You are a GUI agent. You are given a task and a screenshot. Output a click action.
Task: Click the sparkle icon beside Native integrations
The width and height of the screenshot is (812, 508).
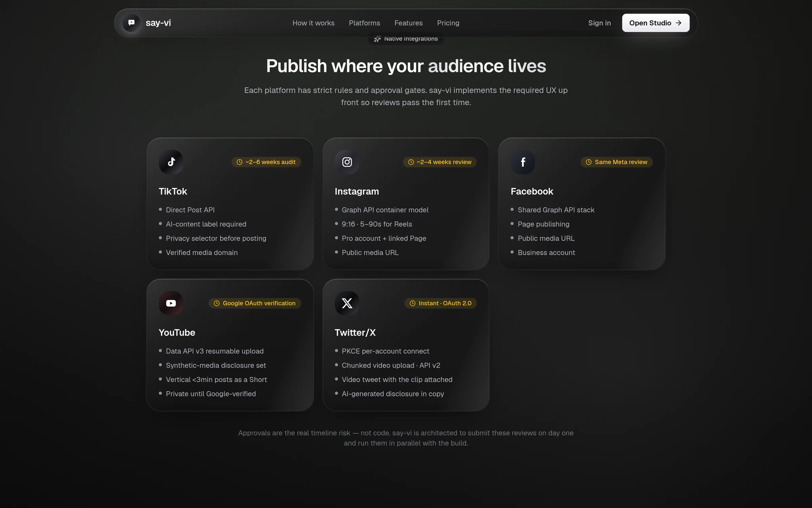click(378, 39)
